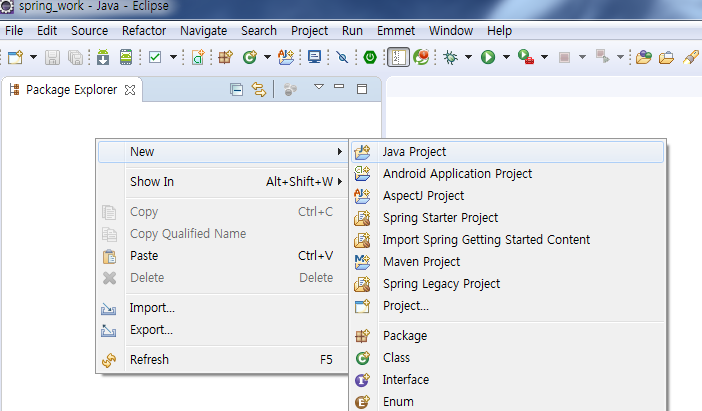Click the New Java Package toolbar icon
702x411 pixels.
pyautogui.click(x=226, y=57)
